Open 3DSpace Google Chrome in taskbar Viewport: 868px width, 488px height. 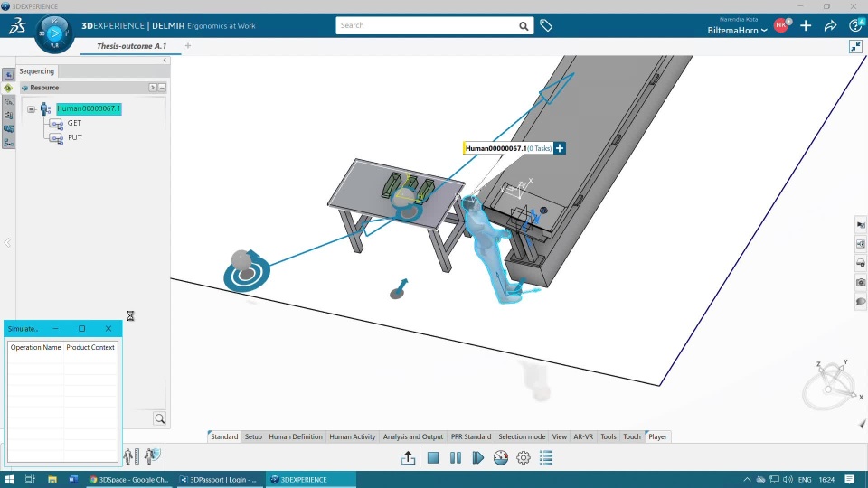[130, 480]
